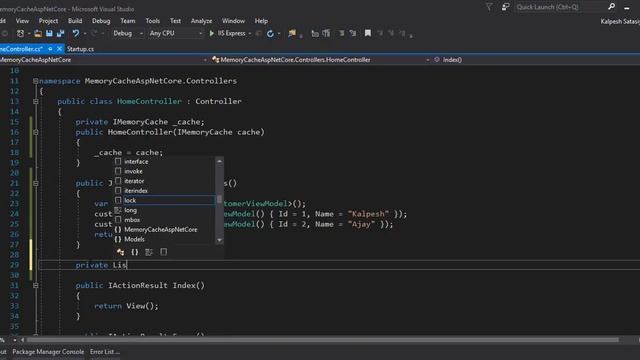This screenshot has height=360, width=640.
Task: Click the Kalpesh account name link
Action: [x=620, y=21]
